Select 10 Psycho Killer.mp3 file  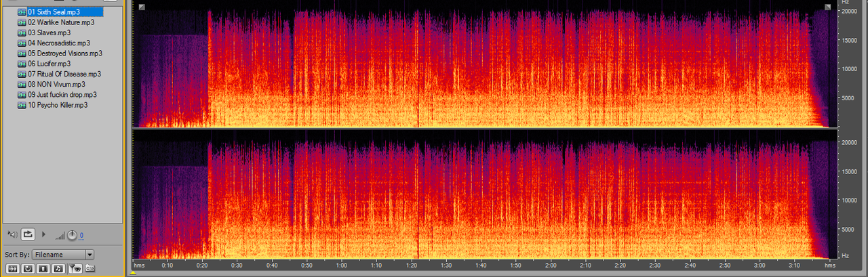pyautogui.click(x=53, y=105)
